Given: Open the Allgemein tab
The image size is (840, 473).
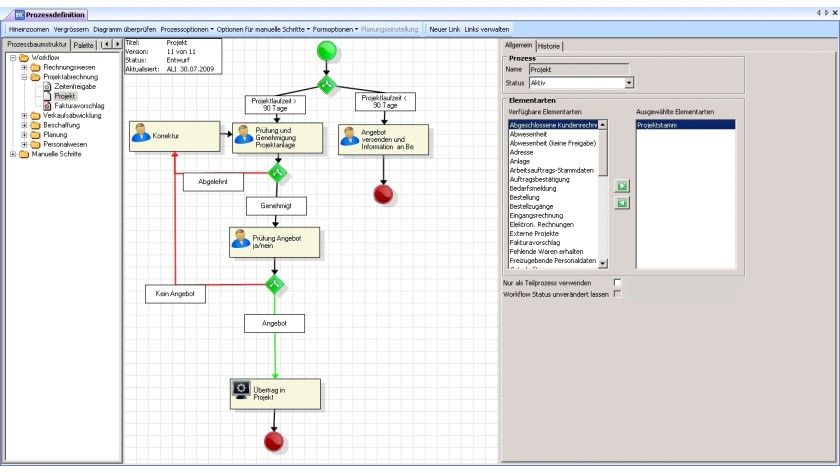Looking at the screenshot, I should (519, 46).
